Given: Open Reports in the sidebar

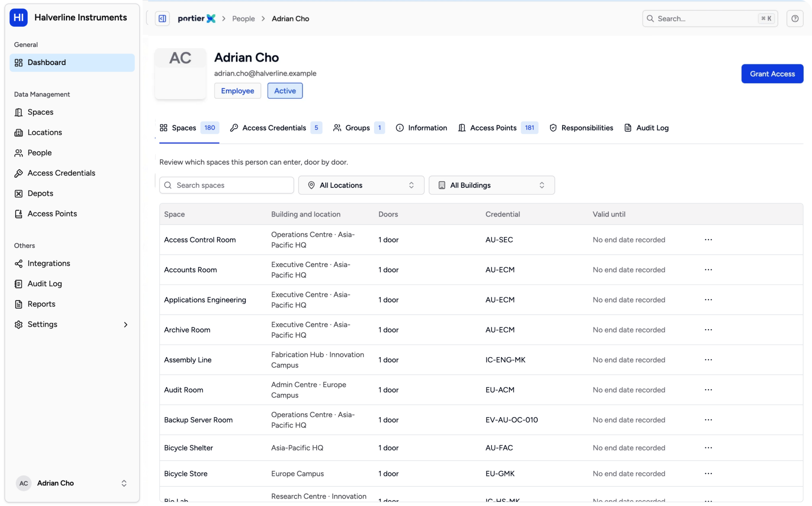Looking at the screenshot, I should pos(72,304).
